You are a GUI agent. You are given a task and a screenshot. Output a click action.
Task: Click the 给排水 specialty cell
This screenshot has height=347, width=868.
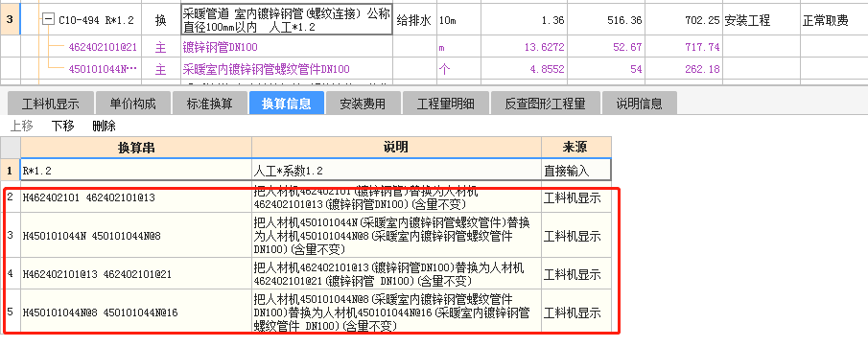(414, 20)
